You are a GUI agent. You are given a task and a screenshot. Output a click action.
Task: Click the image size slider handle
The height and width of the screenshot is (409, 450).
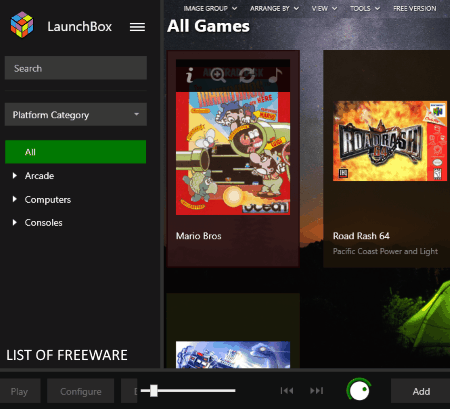[154, 391]
